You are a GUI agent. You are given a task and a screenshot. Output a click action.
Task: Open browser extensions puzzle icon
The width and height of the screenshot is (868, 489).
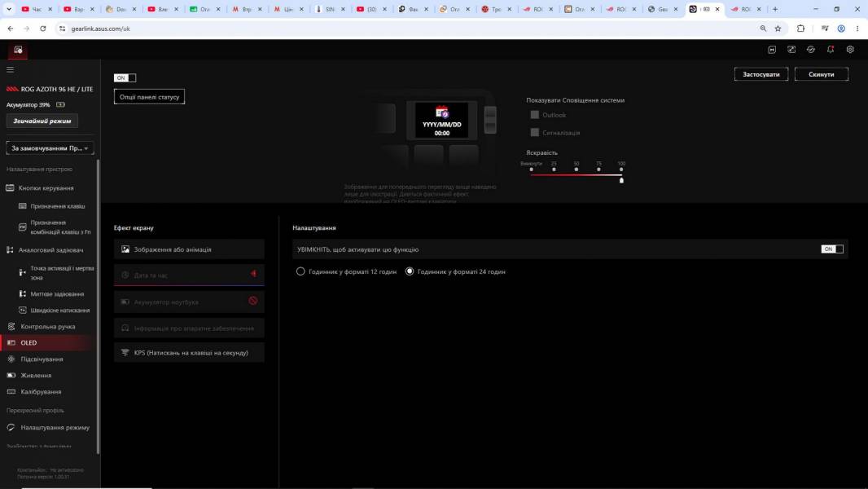point(801,29)
